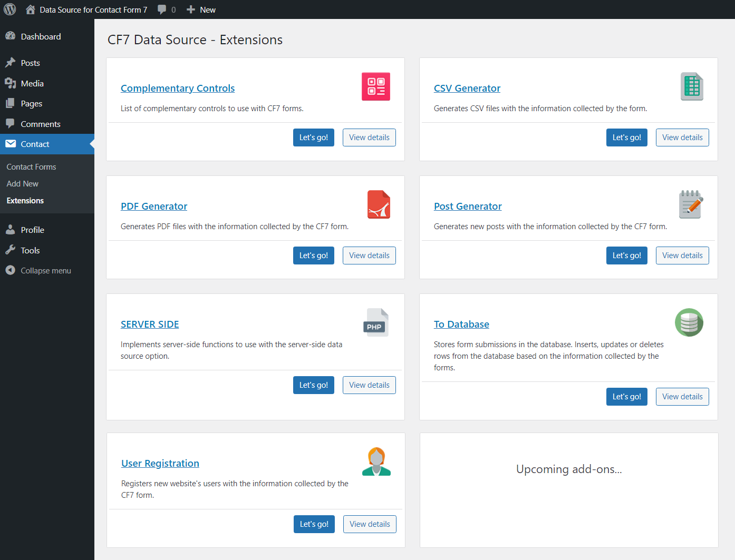Screen dimensions: 735x560
Task: Open the Media menu item
Action: coord(47,83)
